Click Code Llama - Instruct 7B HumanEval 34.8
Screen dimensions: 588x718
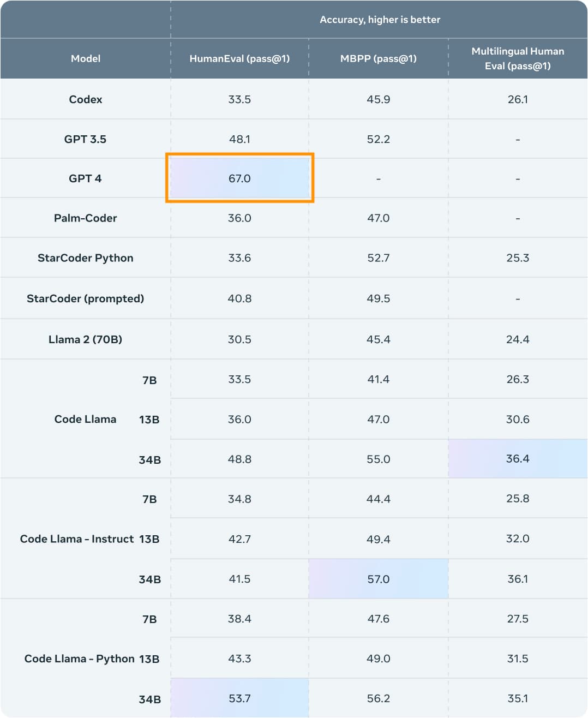(x=239, y=499)
